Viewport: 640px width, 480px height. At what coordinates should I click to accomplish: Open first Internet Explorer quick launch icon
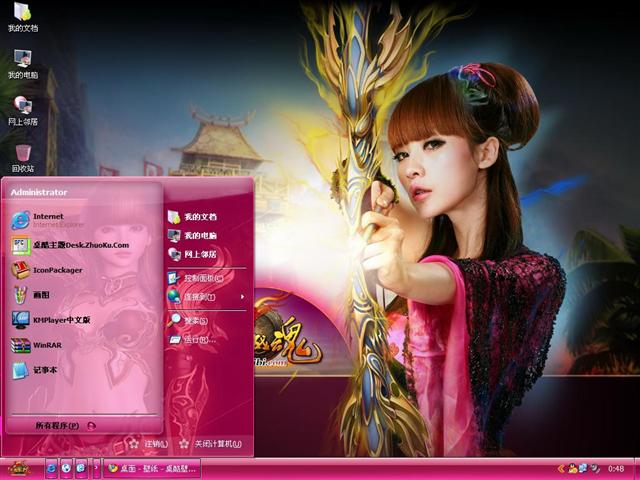point(51,469)
